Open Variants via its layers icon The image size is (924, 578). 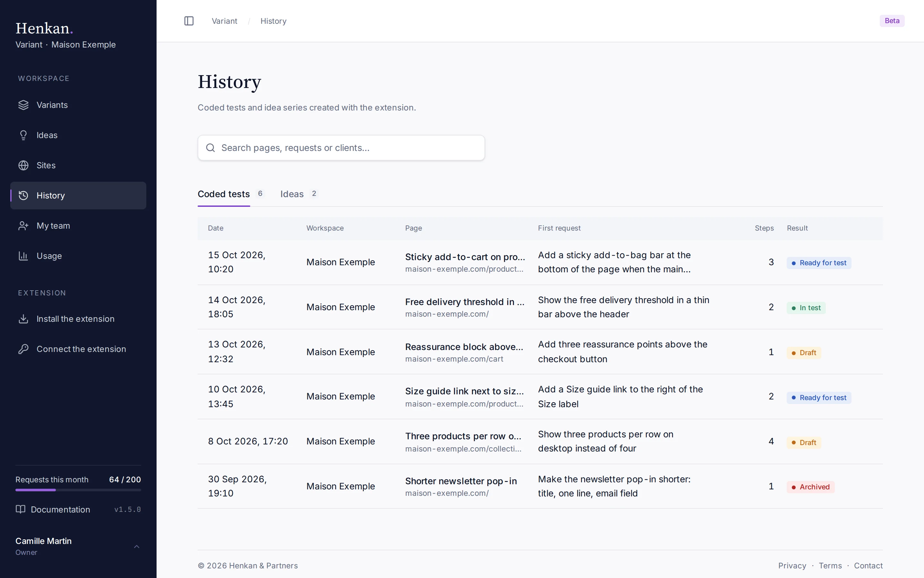coord(23,105)
